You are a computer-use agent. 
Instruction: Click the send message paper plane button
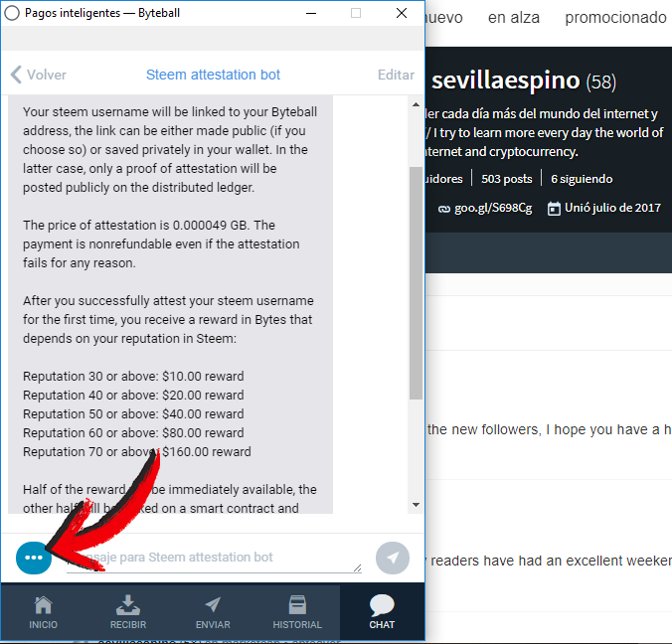click(392, 558)
